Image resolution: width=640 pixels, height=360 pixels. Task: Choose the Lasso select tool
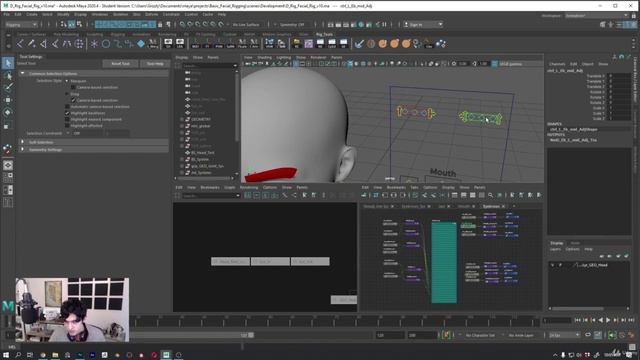[8, 76]
